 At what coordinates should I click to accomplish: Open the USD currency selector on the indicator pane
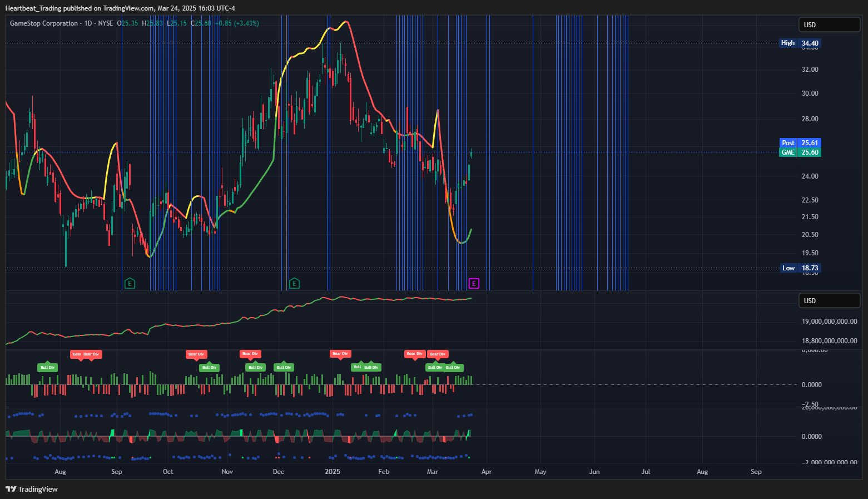[829, 300]
